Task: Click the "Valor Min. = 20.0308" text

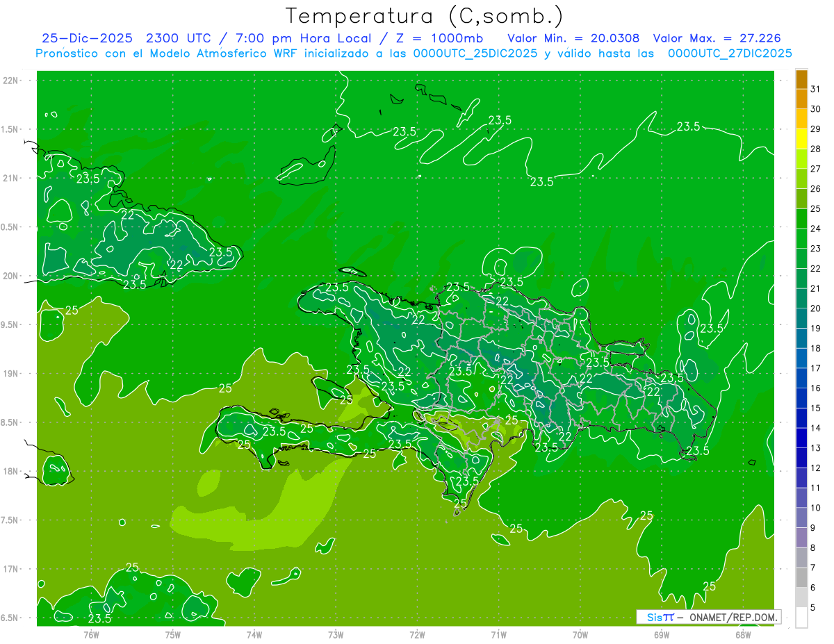Action: pos(573,38)
